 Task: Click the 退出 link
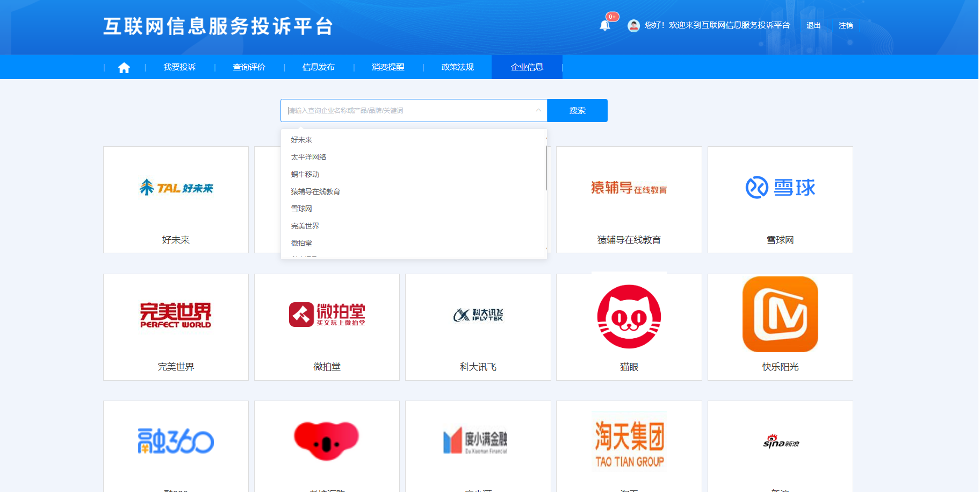point(813,25)
